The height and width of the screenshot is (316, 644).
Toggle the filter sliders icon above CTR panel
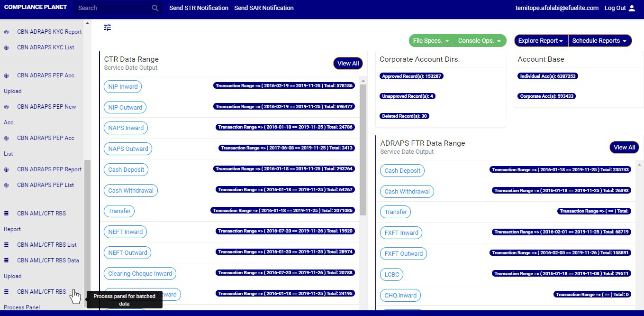[x=108, y=28]
